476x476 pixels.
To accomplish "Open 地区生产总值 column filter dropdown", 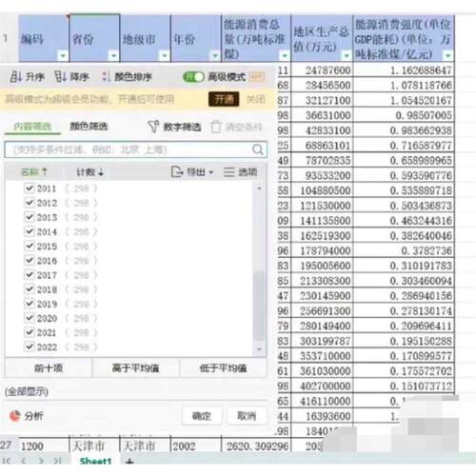I will click(x=347, y=56).
